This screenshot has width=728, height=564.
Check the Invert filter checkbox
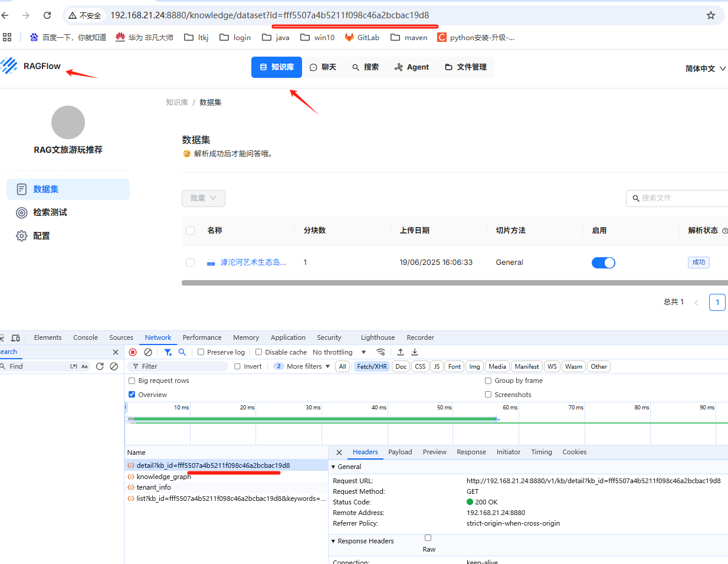click(x=237, y=366)
